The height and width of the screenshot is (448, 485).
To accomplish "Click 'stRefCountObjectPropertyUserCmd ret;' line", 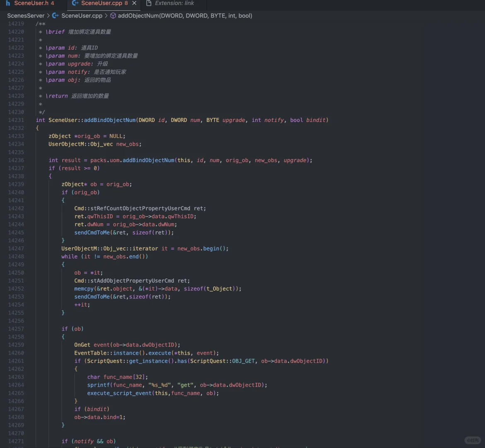I will [x=140, y=208].
